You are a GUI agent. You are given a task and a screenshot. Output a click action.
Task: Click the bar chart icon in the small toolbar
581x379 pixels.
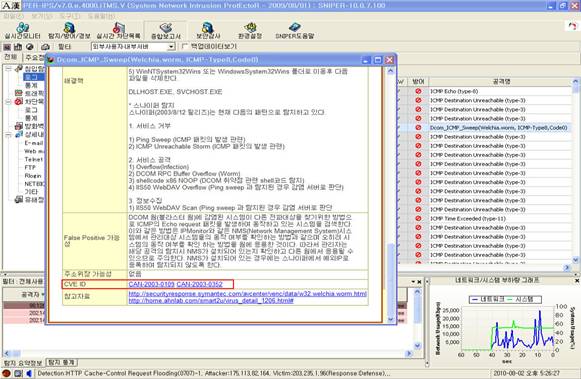18,47
